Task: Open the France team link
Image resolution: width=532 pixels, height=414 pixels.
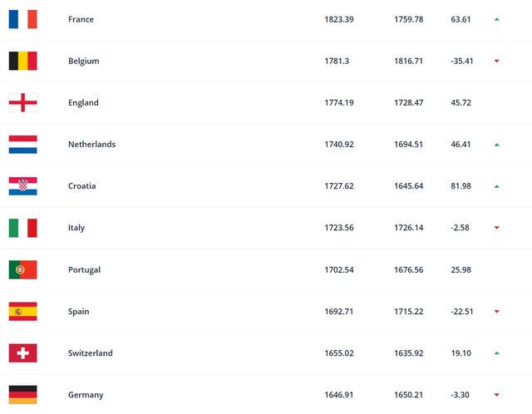Action: (81, 19)
